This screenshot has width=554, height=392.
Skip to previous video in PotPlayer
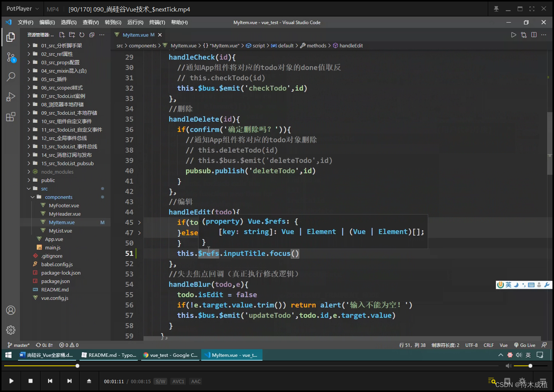(x=50, y=381)
